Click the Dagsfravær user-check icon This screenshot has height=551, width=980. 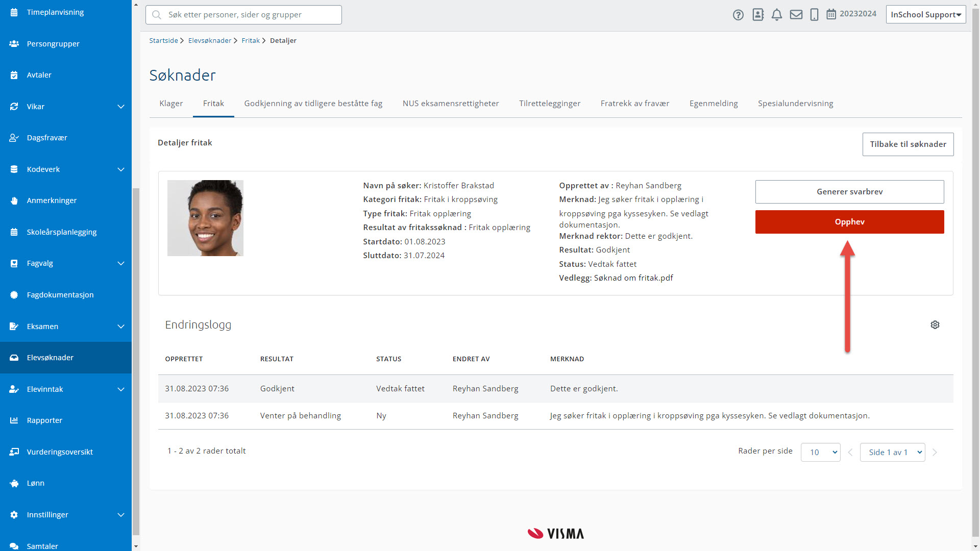pos(14,138)
